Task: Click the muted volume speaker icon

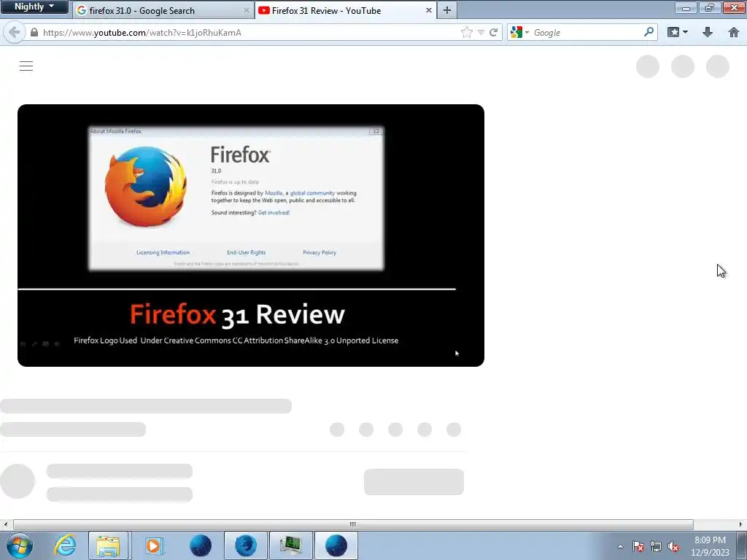Action: [x=673, y=546]
